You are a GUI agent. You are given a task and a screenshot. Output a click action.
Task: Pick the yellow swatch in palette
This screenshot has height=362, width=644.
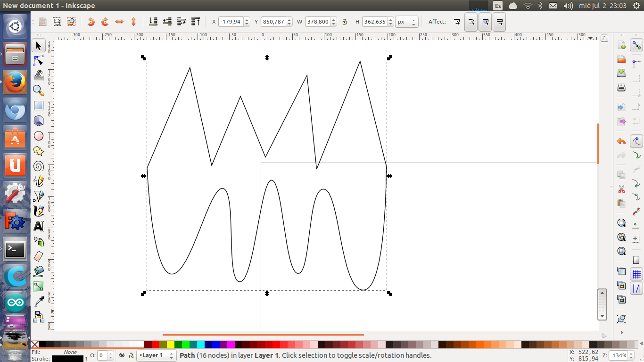pyautogui.click(x=171, y=345)
